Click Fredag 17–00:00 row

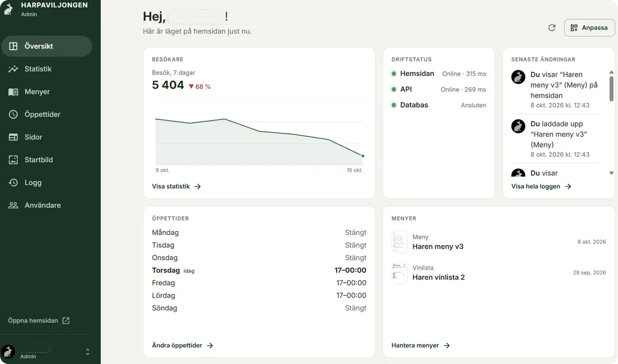[x=259, y=283]
